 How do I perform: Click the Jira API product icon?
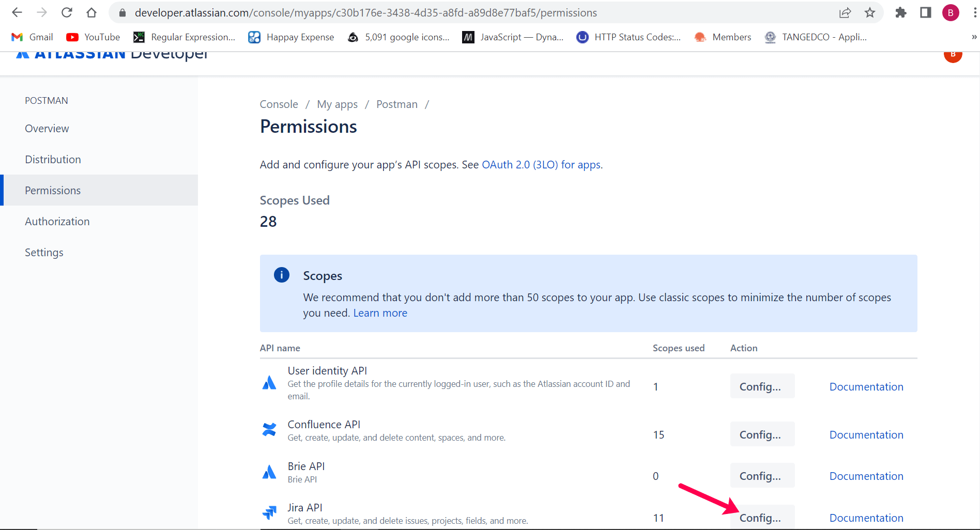tap(269, 512)
